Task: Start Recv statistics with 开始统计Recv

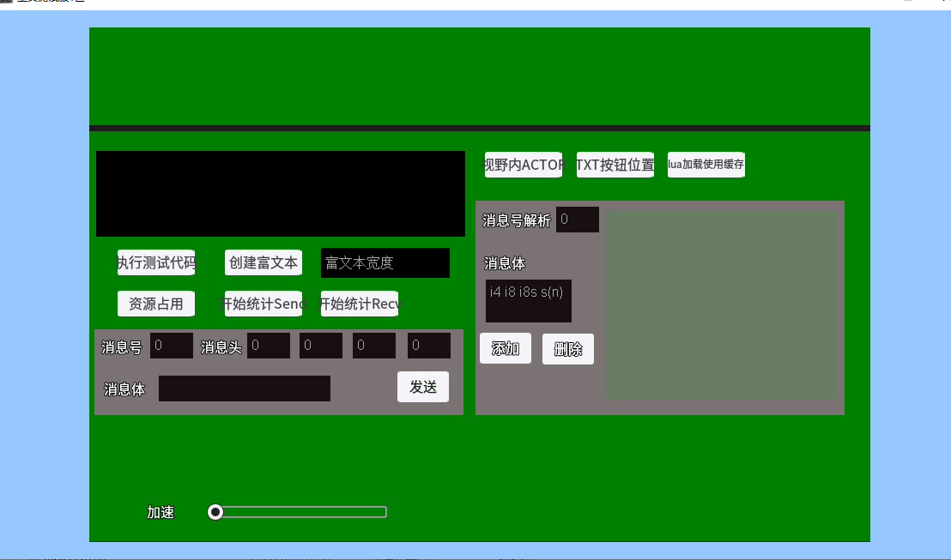Action: point(360,304)
